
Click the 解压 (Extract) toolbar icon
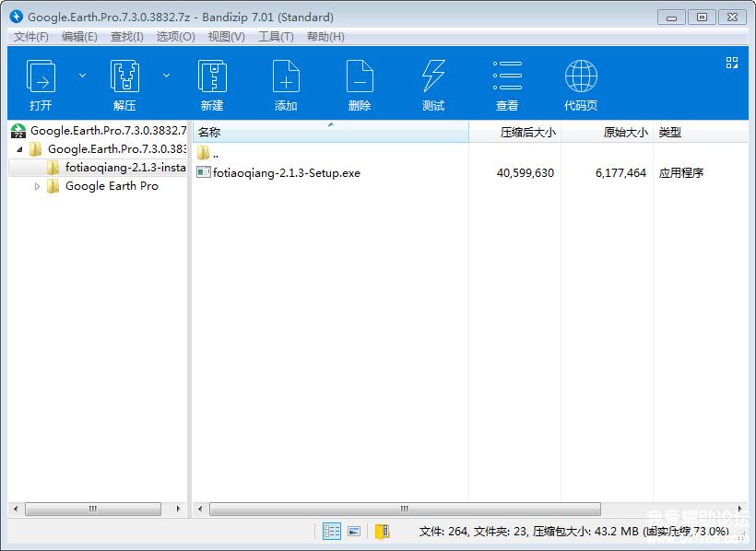(124, 76)
